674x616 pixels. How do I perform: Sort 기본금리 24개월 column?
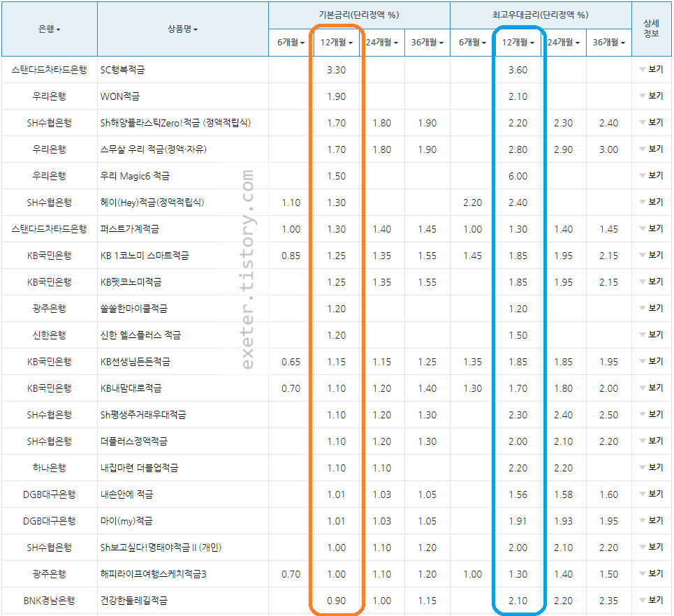point(382,42)
